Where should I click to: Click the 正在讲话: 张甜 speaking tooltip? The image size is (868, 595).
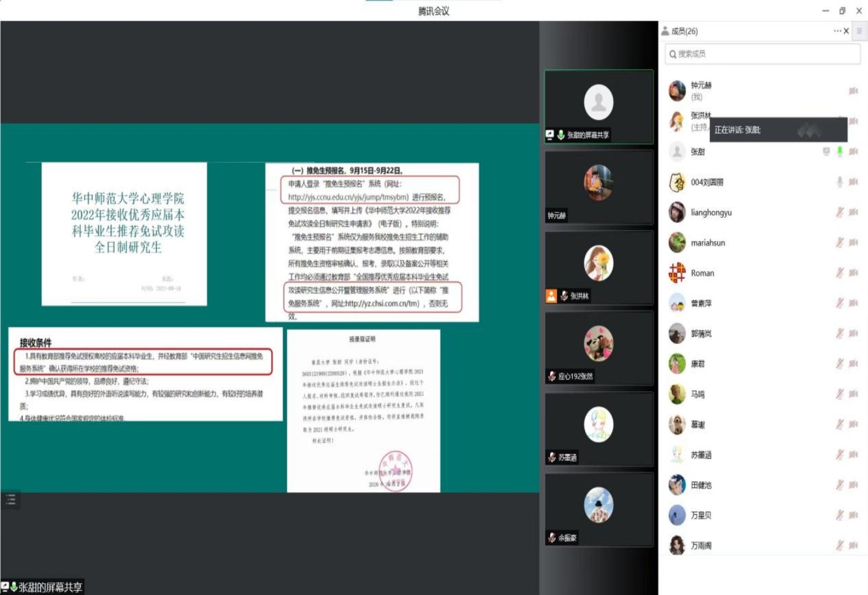[779, 130]
